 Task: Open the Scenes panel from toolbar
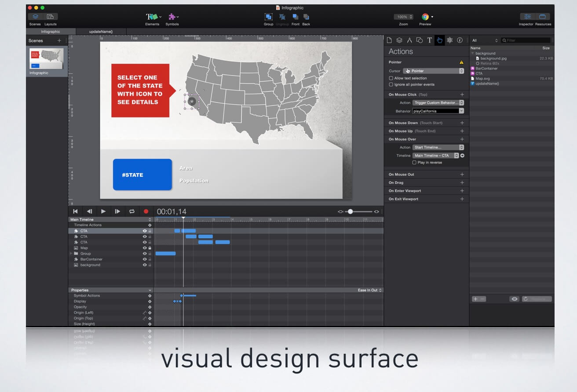[x=35, y=17]
